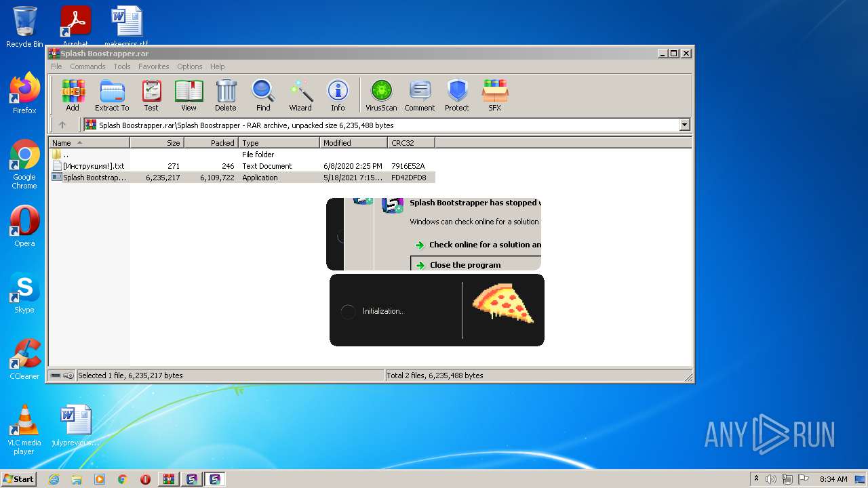Click the SFX toolbar icon
The width and height of the screenshot is (868, 488).
(495, 95)
